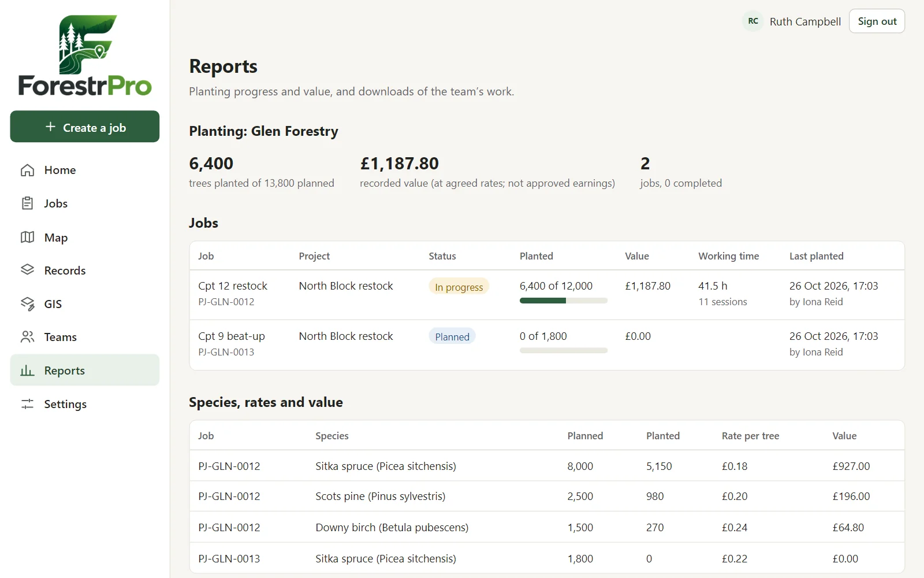Open the Cpt 12 restock job

[233, 286]
